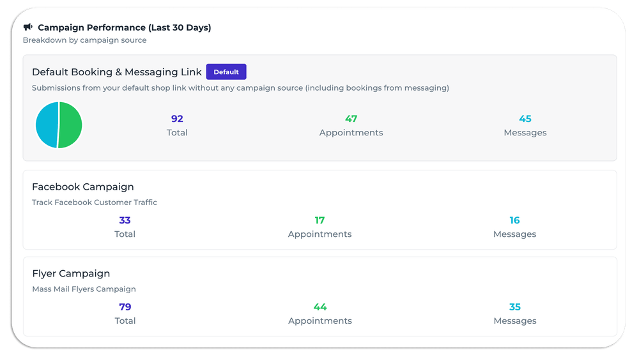Open the Default Booking & Messaging Link title
The image size is (639, 364).
[x=117, y=72]
